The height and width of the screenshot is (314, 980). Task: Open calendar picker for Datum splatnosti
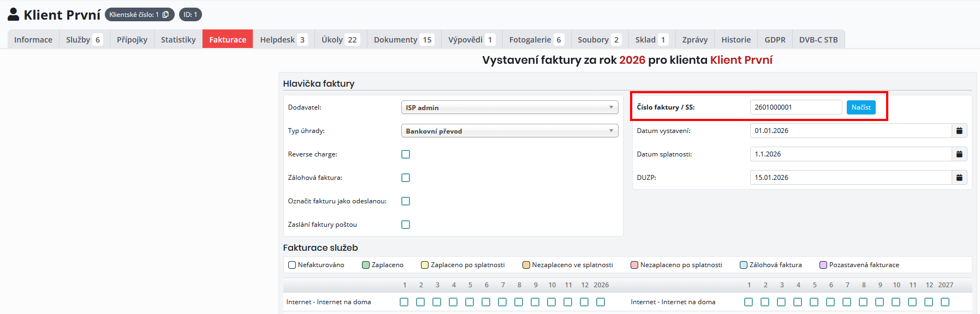point(959,154)
